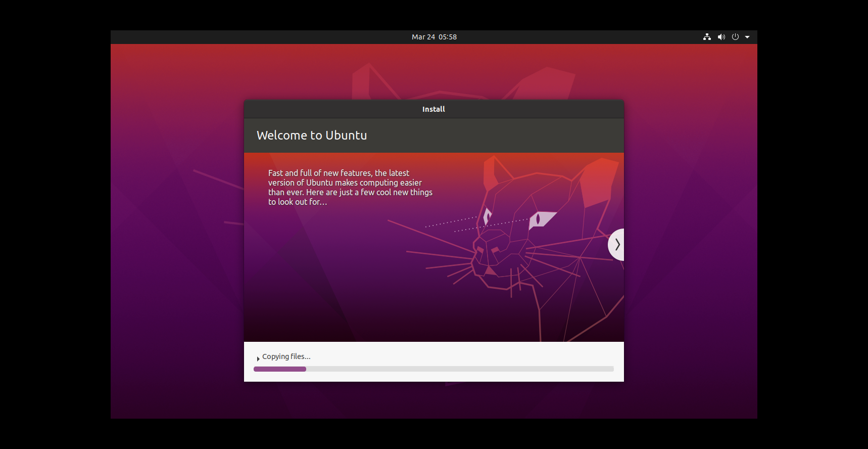The image size is (868, 449).
Task: Click the Install window title bar
Action: point(434,109)
